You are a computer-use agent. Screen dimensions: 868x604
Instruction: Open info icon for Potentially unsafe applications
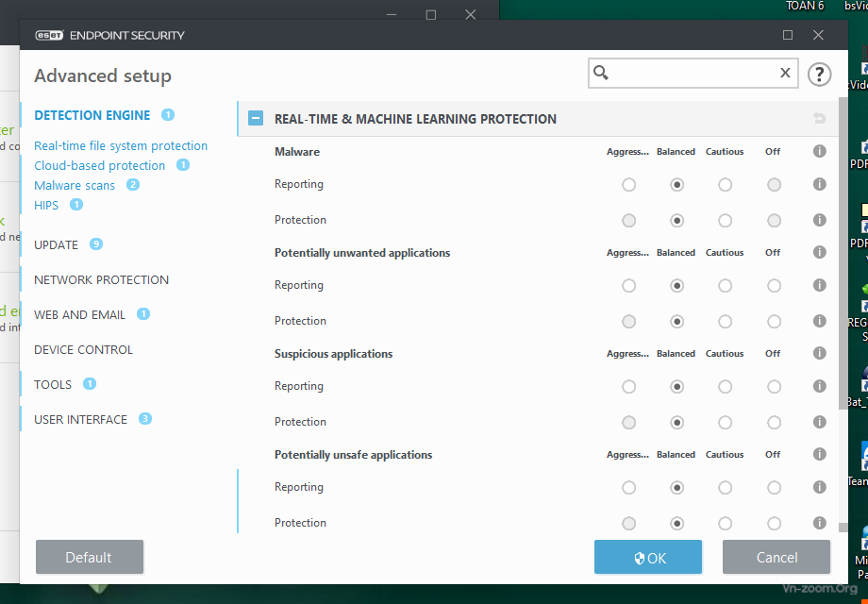pos(819,454)
